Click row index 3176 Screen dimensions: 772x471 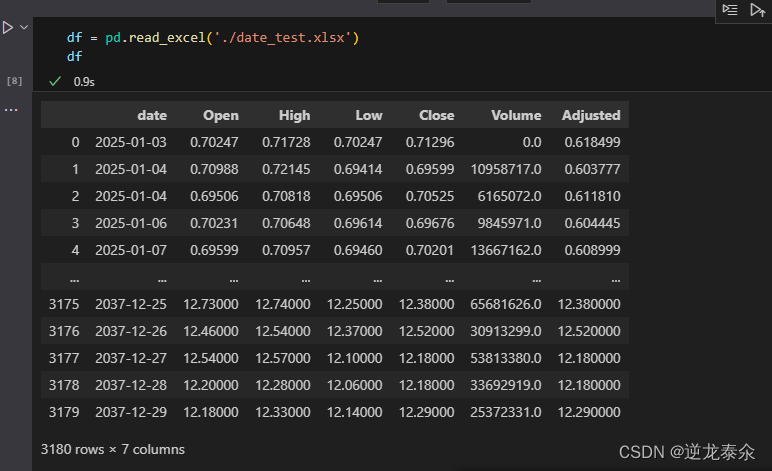tap(64, 331)
